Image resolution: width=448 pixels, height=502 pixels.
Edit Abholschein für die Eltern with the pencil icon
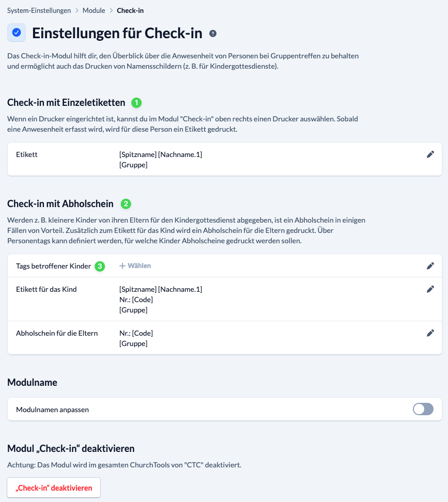point(430,333)
